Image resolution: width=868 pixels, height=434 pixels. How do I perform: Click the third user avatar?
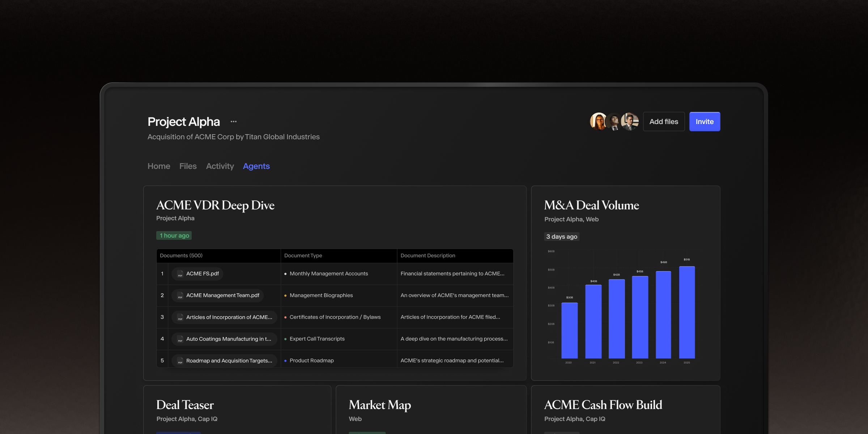630,122
